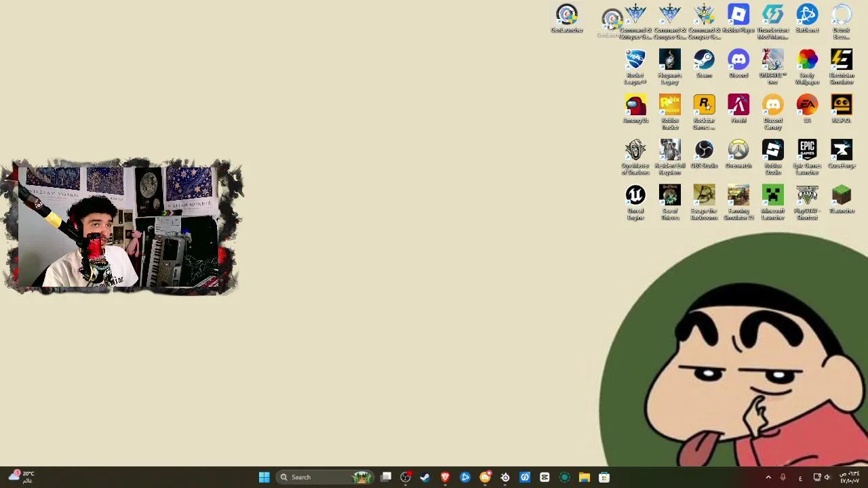This screenshot has width=868, height=488.
Task: Open the orange Discord Canary desktop icon
Action: pos(773,112)
